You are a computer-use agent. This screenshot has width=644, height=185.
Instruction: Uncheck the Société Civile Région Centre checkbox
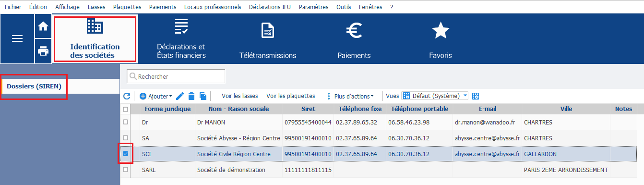[126, 154]
